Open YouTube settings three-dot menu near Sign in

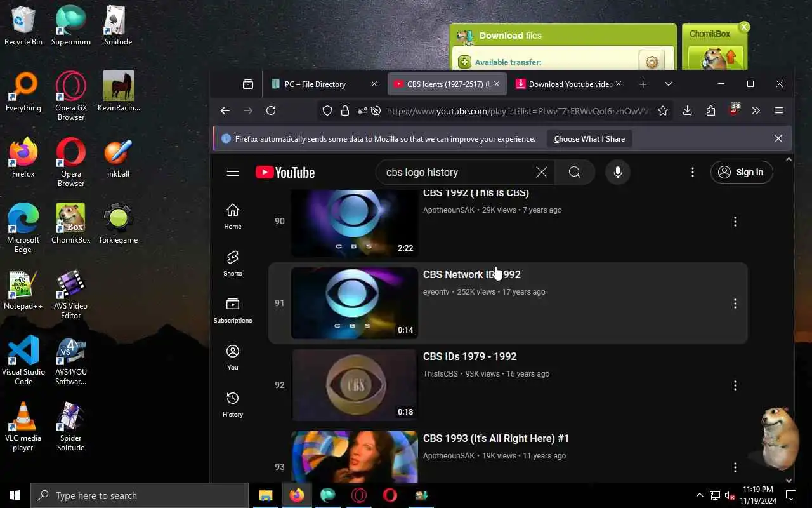coord(693,172)
